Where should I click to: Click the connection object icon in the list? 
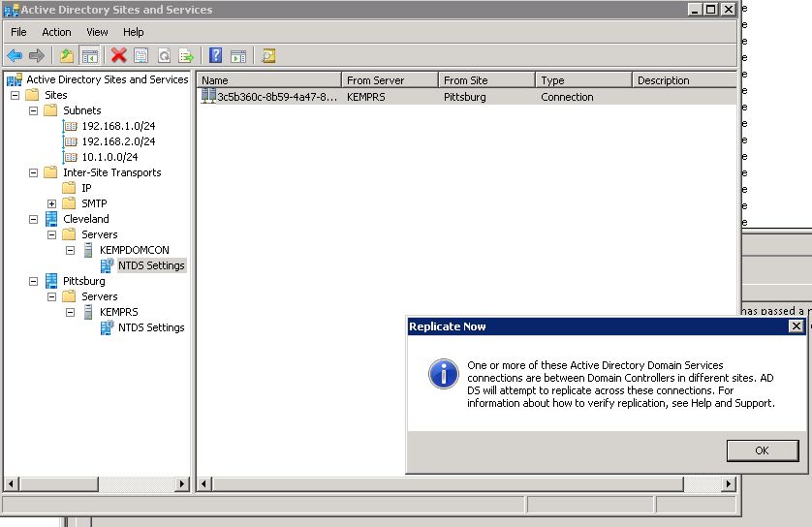click(208, 96)
